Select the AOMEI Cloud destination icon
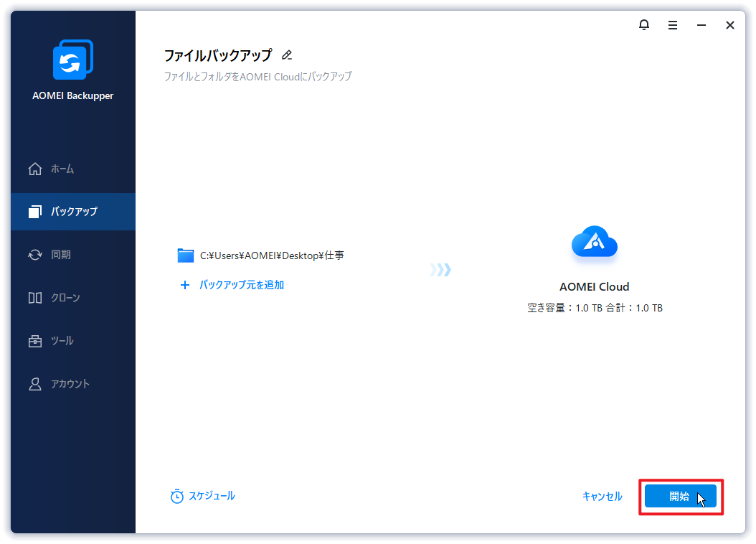756x544 pixels. pyautogui.click(x=595, y=243)
